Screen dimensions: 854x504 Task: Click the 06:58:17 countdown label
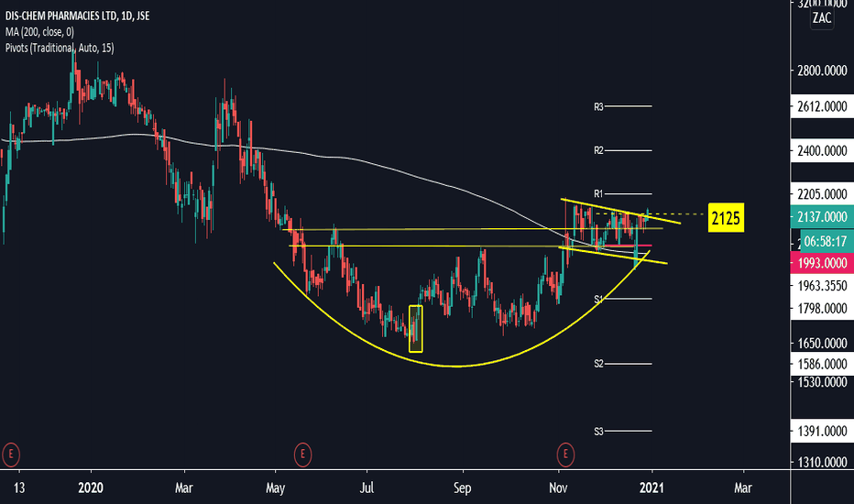pos(827,241)
